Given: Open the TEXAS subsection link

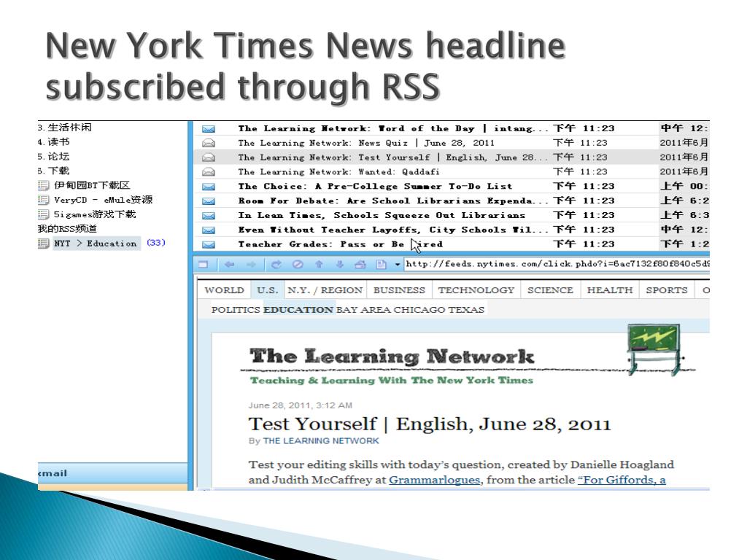Looking at the screenshot, I should coord(466,309).
